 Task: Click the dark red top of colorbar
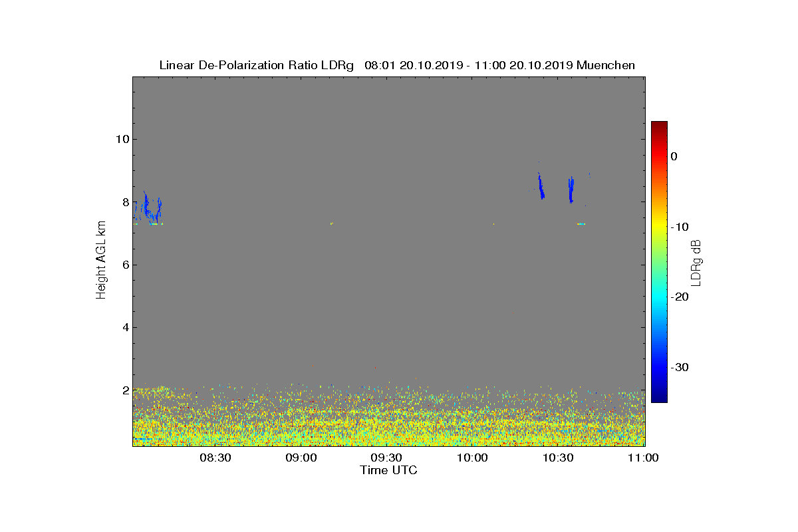point(659,125)
